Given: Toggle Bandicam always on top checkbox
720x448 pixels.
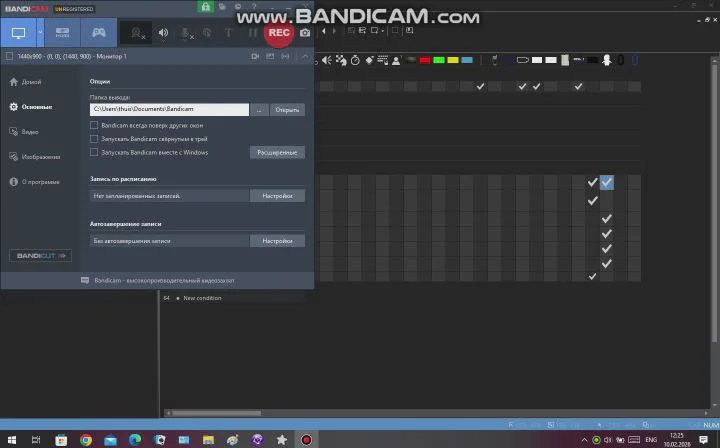Looking at the screenshot, I should point(94,125).
